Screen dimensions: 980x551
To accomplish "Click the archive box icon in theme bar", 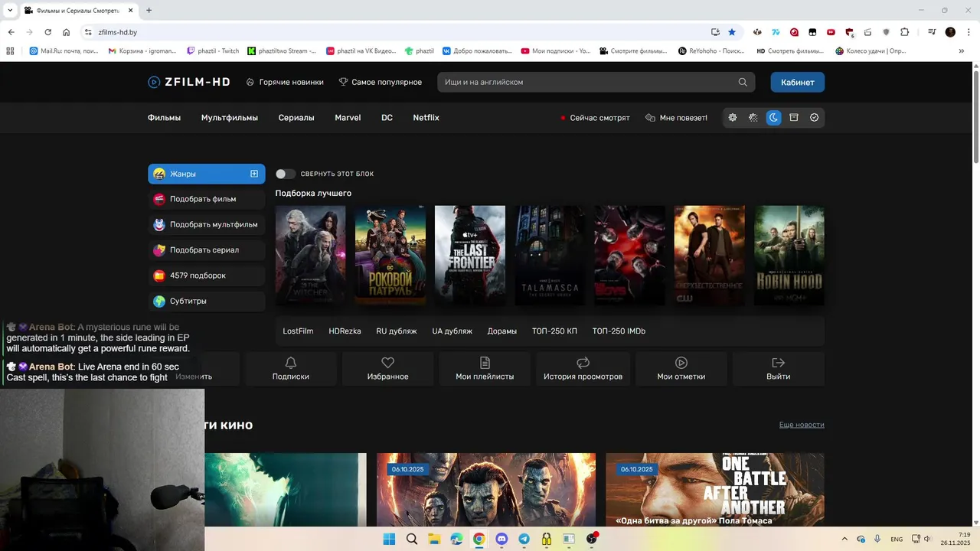I will click(x=794, y=118).
